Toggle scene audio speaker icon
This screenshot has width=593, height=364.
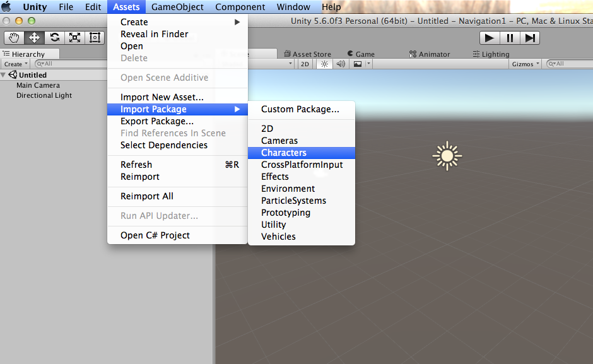click(x=341, y=64)
